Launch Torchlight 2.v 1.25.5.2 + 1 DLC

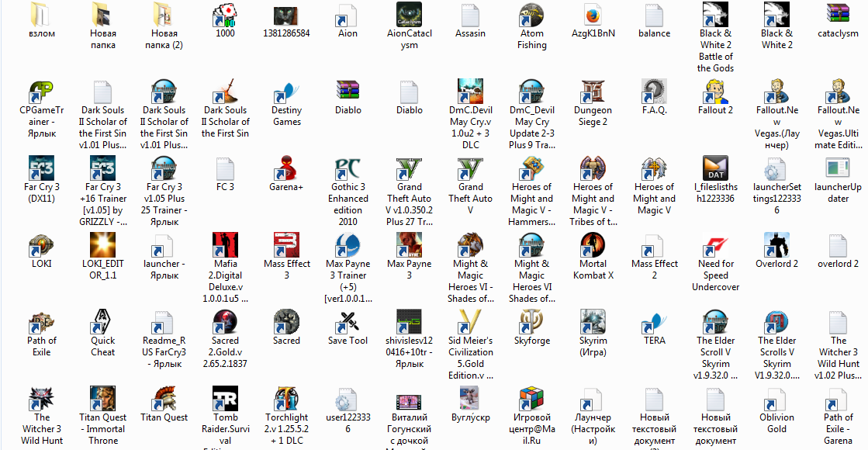coord(287,399)
